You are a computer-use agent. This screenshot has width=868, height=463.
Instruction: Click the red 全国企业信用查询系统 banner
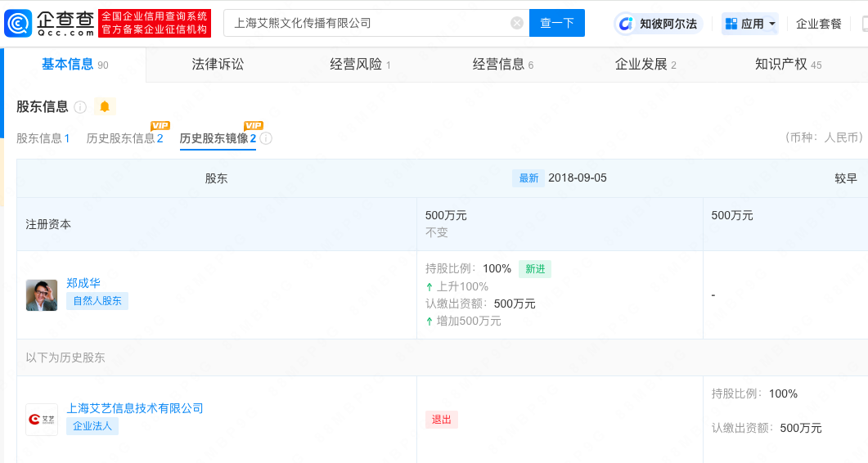pos(155,23)
